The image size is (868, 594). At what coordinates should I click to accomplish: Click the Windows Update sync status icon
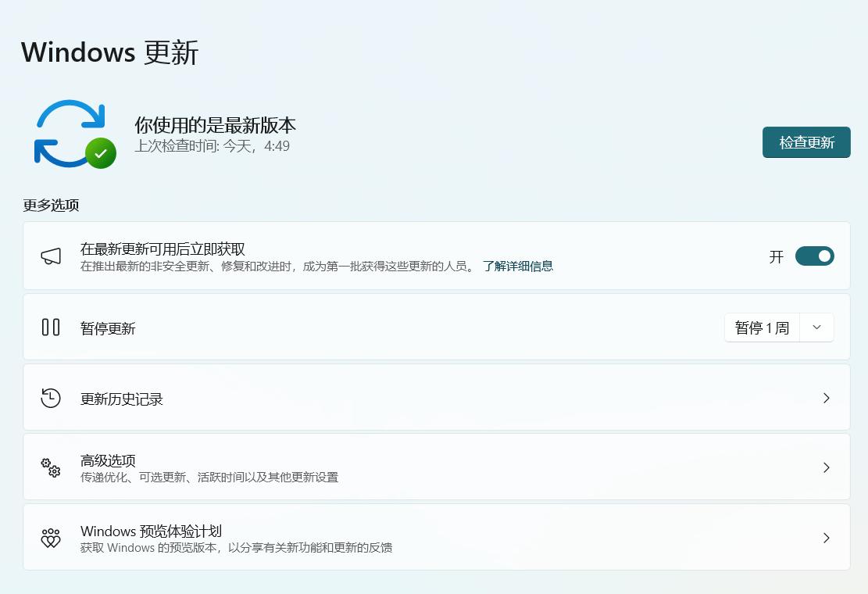75,134
